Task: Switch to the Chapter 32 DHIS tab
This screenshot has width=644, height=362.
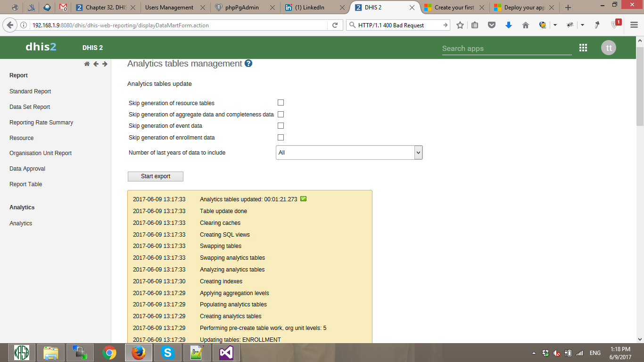Action: tap(106, 8)
